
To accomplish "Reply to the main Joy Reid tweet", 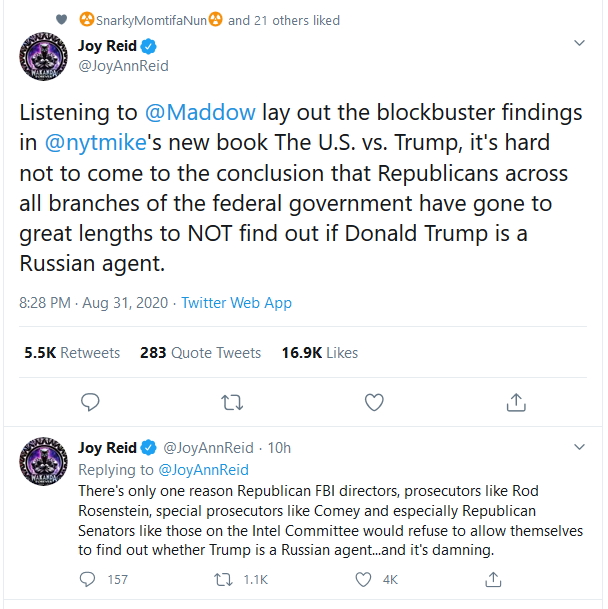I will point(90,402).
